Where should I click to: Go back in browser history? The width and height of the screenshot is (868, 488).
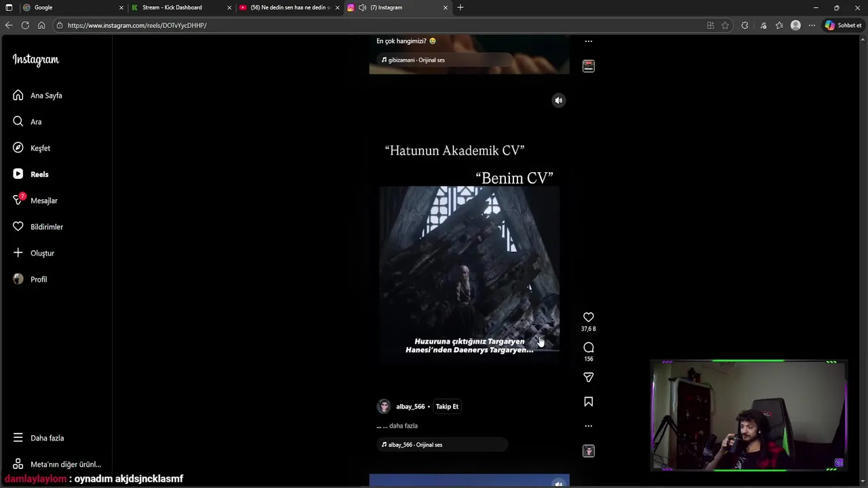(9, 25)
